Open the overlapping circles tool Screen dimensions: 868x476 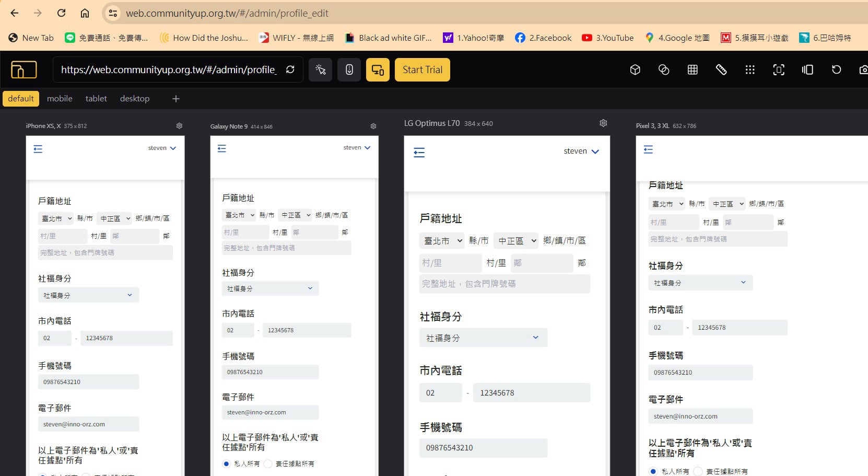[664, 69]
